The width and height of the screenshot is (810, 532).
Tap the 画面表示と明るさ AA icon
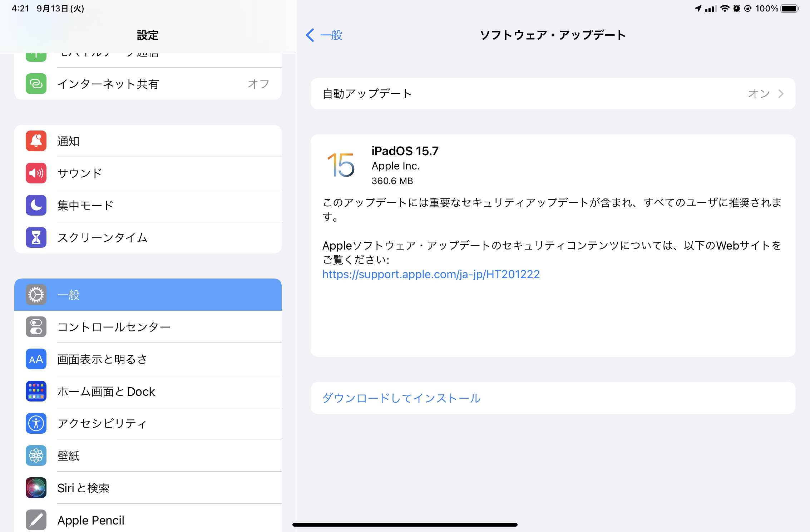[36, 359]
